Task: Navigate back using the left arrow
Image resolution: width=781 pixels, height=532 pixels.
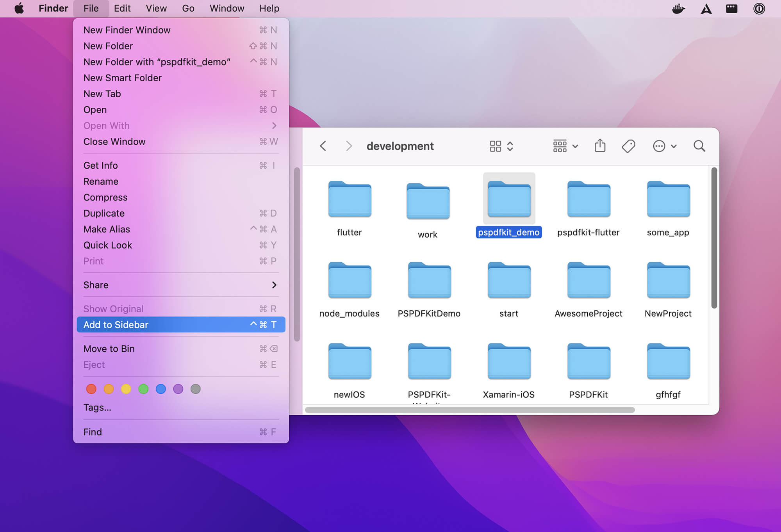Action: tap(323, 146)
